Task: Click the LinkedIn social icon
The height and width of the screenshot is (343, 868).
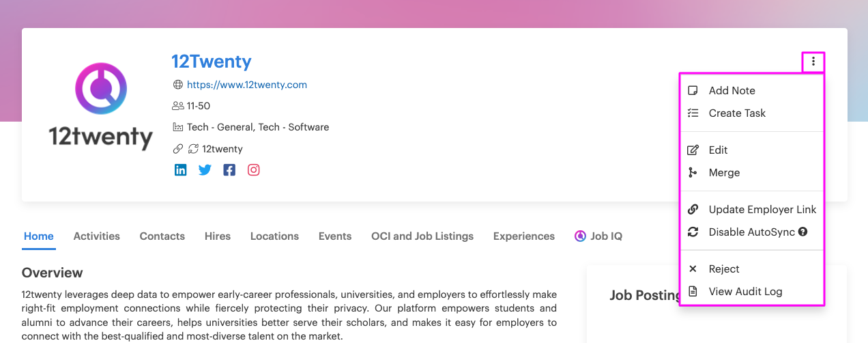Action: click(x=180, y=170)
